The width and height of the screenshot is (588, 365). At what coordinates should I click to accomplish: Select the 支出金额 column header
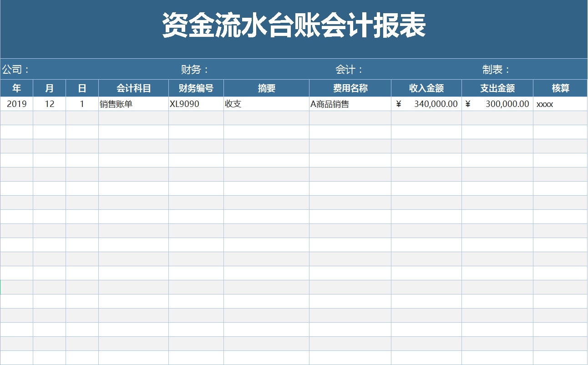coord(497,88)
